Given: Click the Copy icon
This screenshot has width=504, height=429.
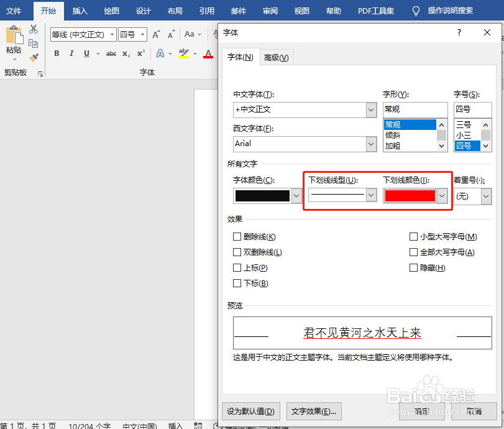Looking at the screenshot, I should pyautogui.click(x=33, y=44).
